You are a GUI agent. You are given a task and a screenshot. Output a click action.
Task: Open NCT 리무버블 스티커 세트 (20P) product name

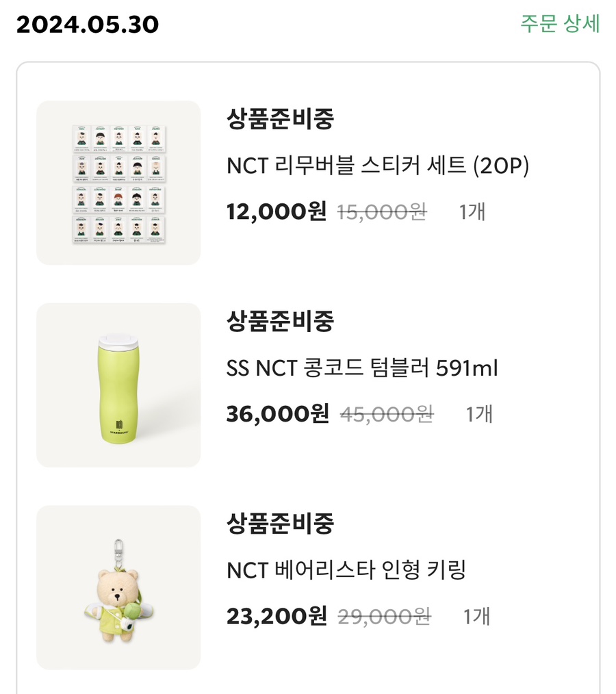[378, 166]
